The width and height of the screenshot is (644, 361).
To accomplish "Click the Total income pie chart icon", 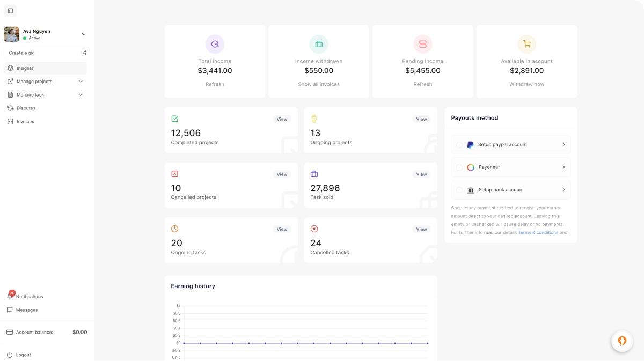I will (215, 44).
